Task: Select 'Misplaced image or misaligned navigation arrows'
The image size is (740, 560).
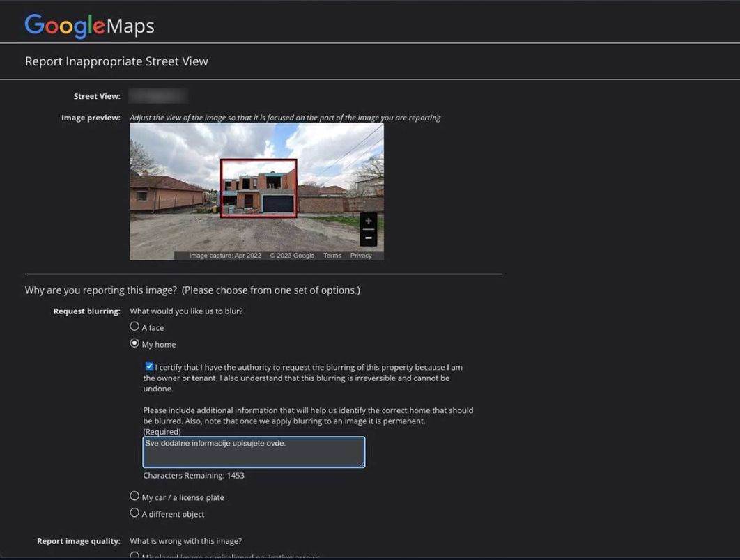Action: point(134,555)
